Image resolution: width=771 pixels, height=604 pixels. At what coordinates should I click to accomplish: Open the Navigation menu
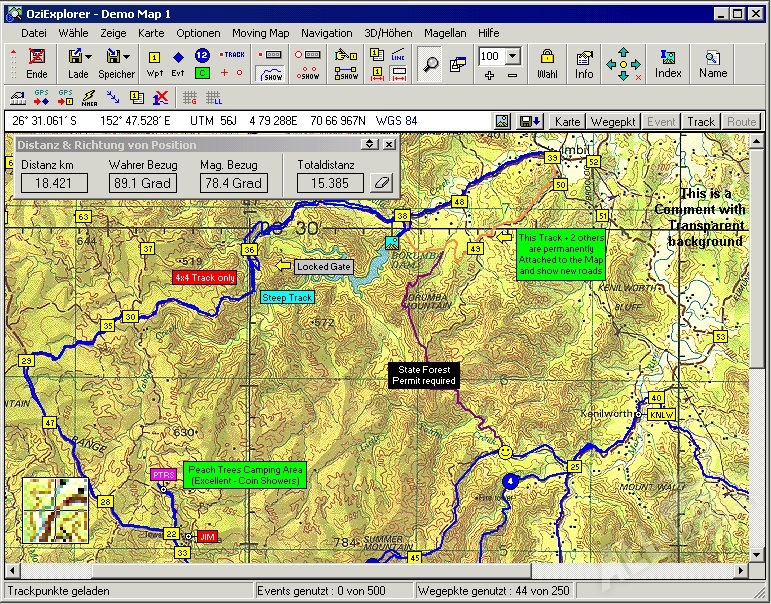click(326, 32)
